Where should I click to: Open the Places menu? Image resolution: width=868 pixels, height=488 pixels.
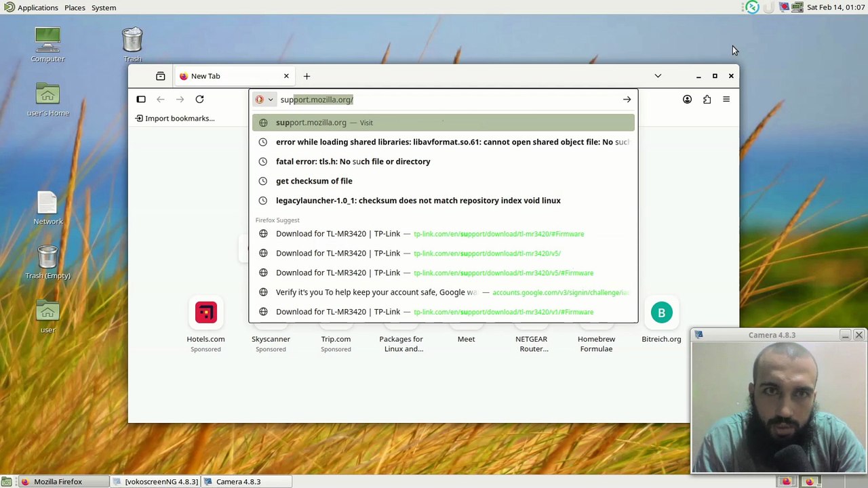[75, 7]
